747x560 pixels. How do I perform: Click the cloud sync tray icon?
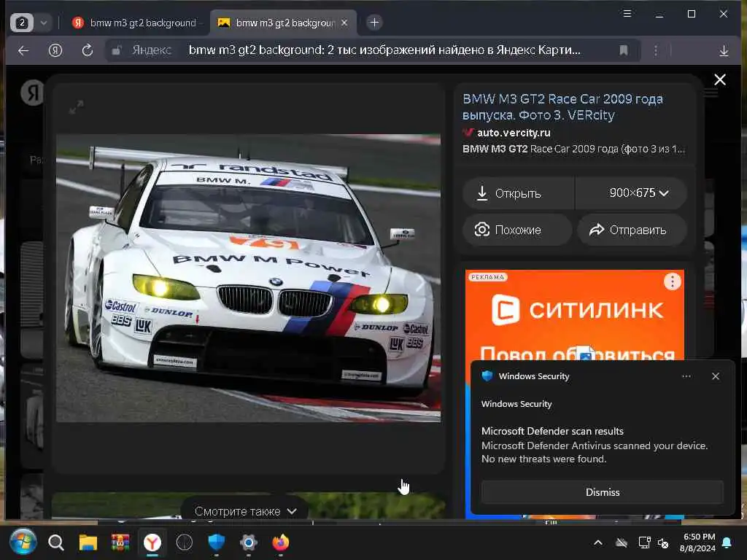[622, 542]
